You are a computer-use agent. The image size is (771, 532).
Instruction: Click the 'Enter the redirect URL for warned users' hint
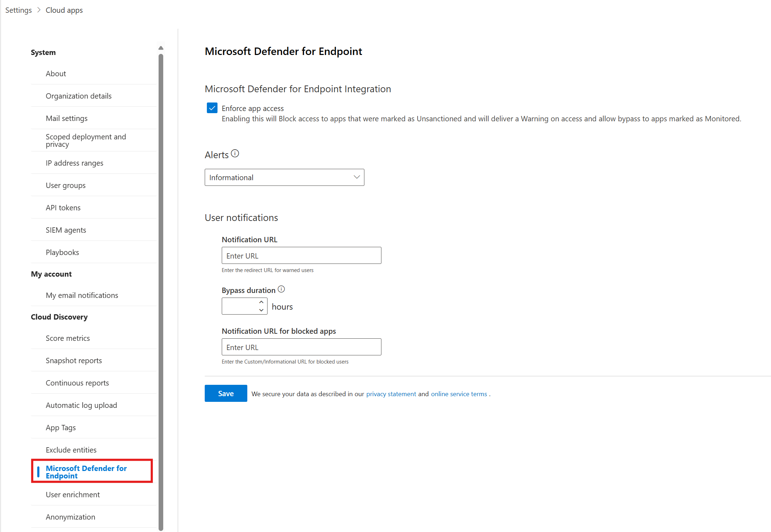click(268, 270)
